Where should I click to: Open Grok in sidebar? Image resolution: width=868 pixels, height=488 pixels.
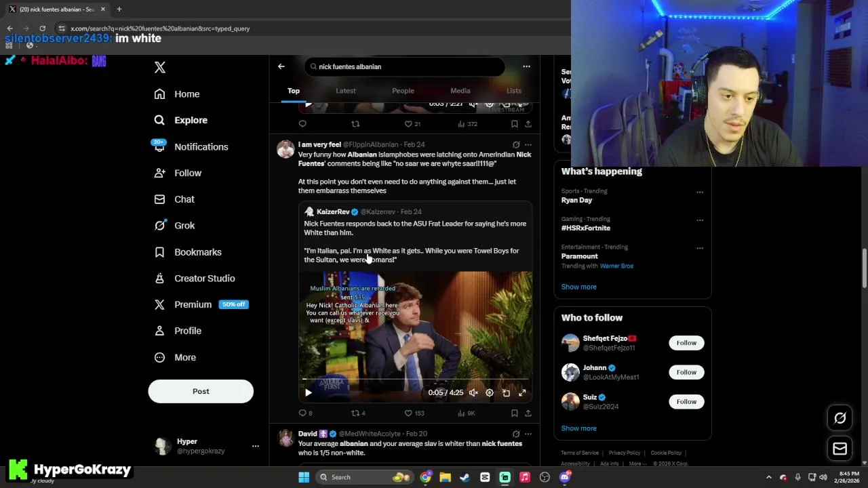coord(174,226)
